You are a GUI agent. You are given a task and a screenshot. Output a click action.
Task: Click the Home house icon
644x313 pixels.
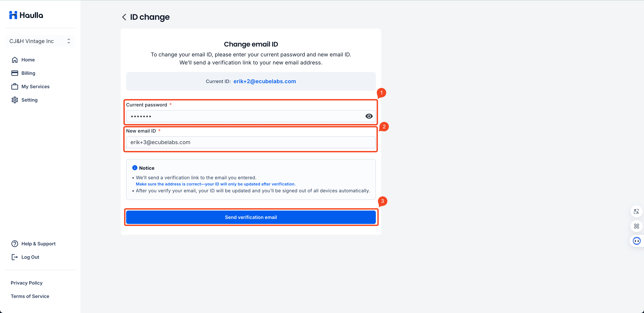tap(15, 60)
